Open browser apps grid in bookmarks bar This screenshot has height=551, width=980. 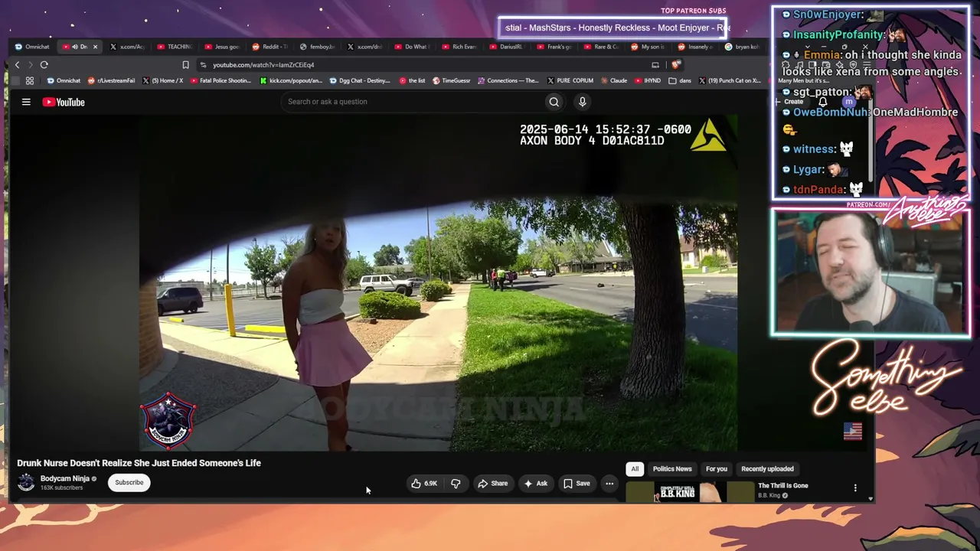tap(30, 80)
